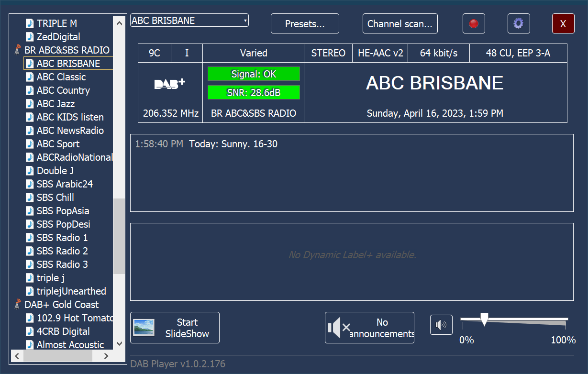This screenshot has height=374, width=588.
Task: Click the 'I' band cell next to 9C
Action: pos(187,53)
